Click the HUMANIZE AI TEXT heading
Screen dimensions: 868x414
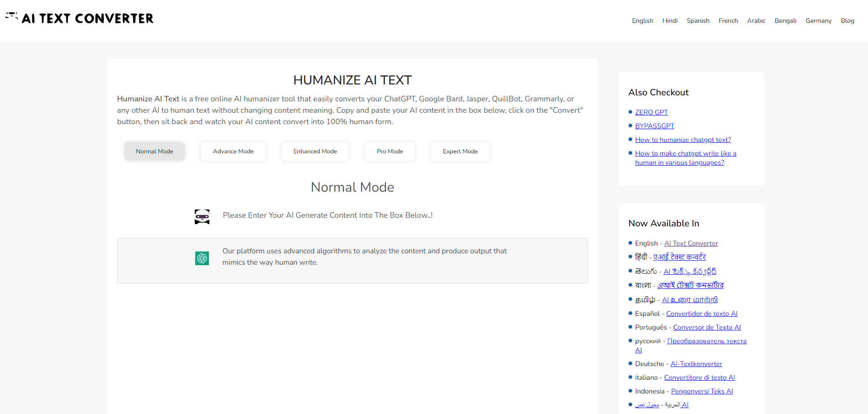pyautogui.click(x=353, y=80)
